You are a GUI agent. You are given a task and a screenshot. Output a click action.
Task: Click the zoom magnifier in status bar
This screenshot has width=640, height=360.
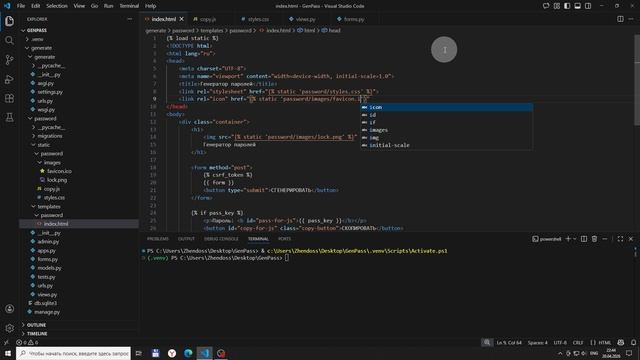pyautogui.click(x=487, y=342)
